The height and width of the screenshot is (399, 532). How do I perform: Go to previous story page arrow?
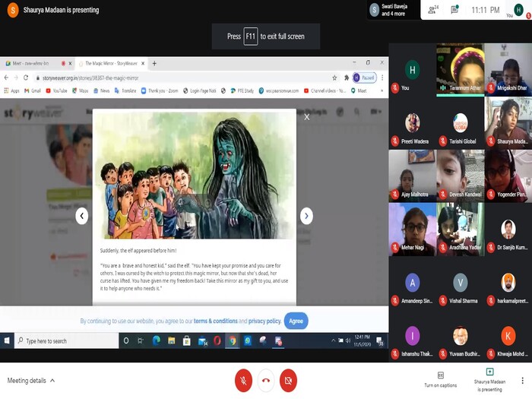coord(82,216)
